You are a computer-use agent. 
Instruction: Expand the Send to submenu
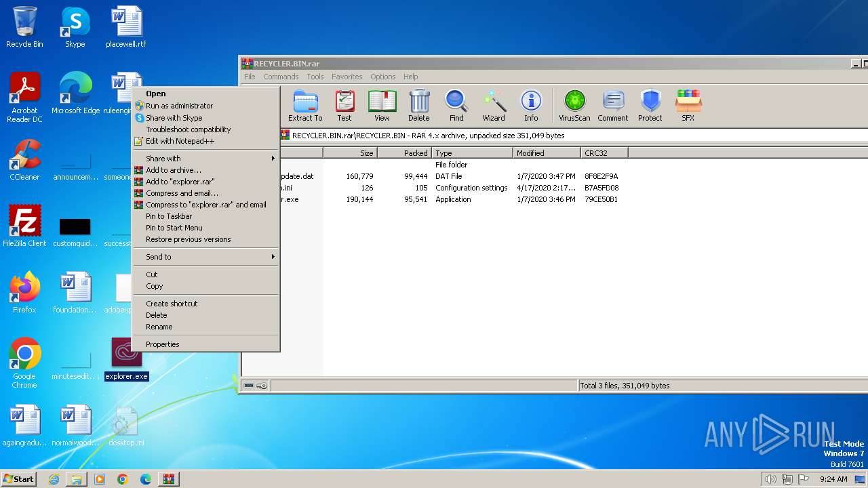pyautogui.click(x=205, y=257)
